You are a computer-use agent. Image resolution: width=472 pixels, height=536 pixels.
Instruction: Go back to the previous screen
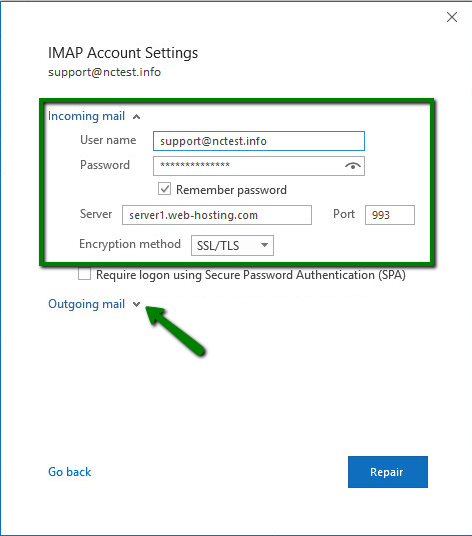[x=70, y=472]
